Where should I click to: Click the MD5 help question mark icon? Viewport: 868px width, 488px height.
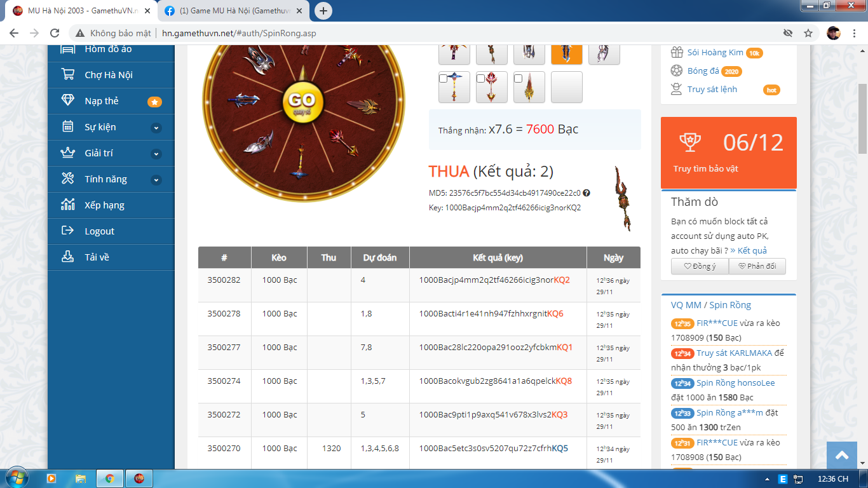pyautogui.click(x=587, y=193)
